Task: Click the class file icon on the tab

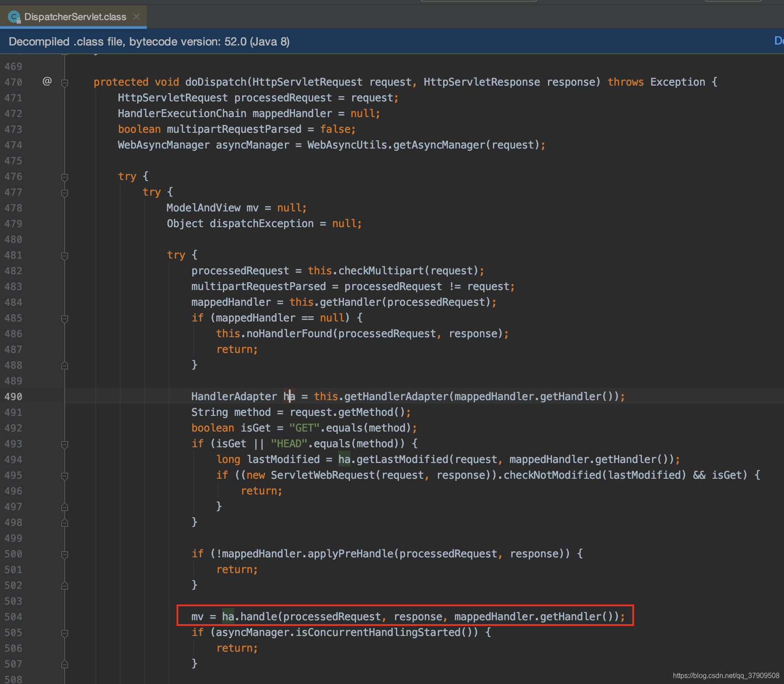Action: [x=14, y=17]
